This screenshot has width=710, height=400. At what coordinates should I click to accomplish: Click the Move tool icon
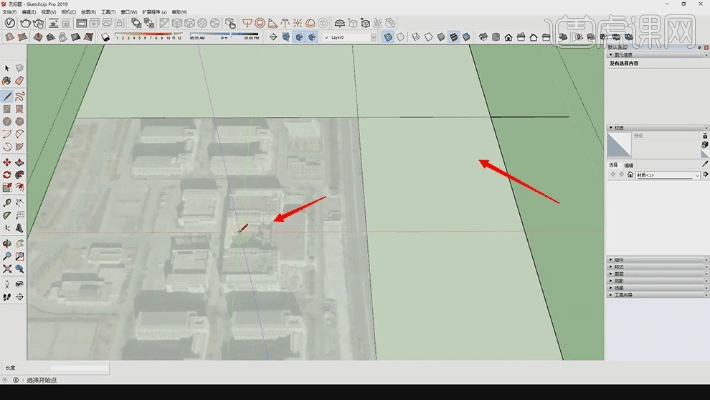[7, 162]
